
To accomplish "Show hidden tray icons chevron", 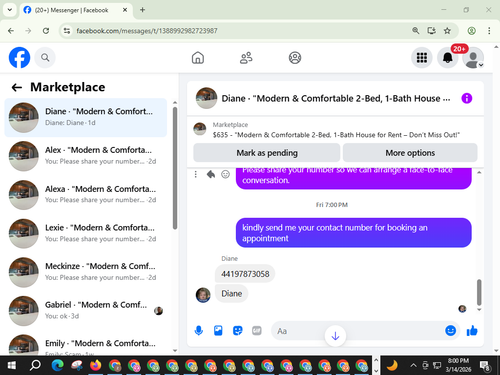I will (413, 366).
